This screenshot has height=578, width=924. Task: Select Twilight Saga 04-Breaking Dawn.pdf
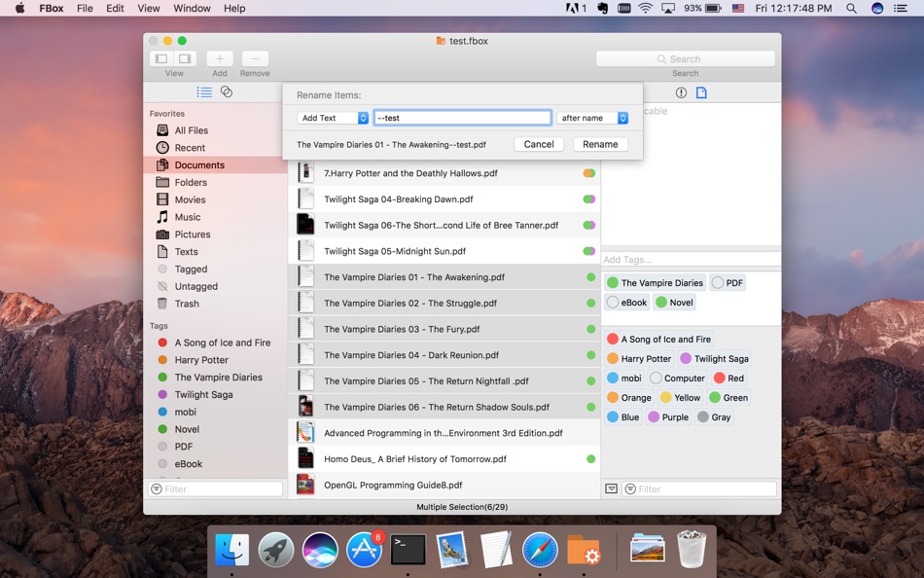point(444,199)
